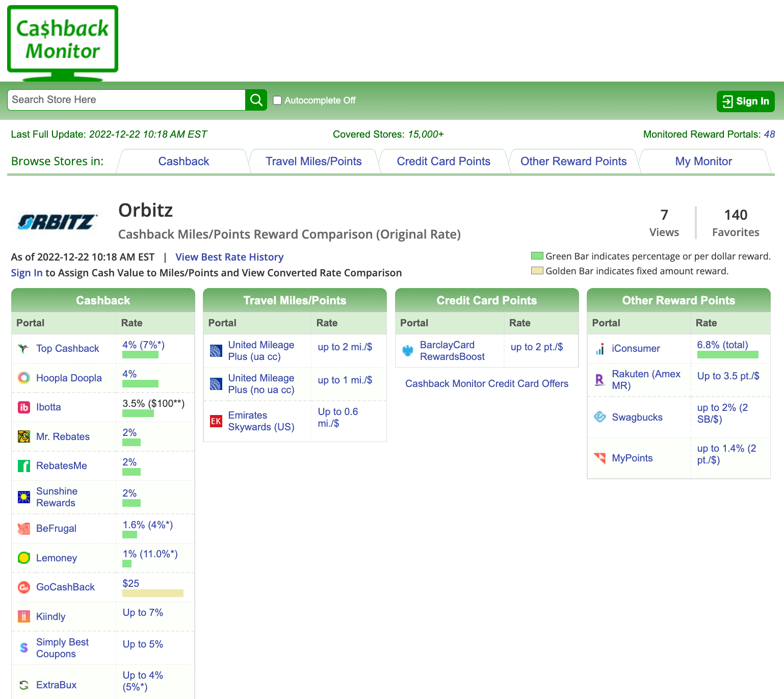Open the My Monitor tab
The height and width of the screenshot is (699, 784).
coord(703,162)
